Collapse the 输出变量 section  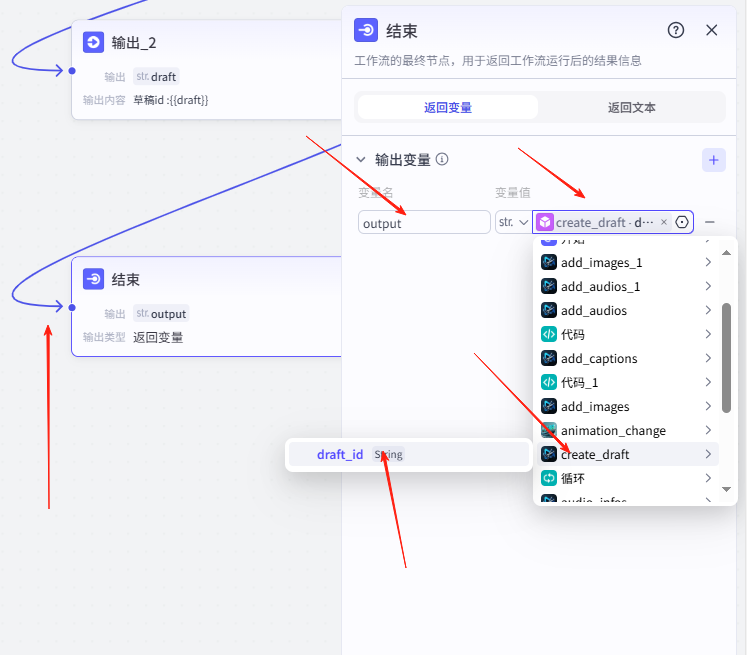[x=361, y=159]
